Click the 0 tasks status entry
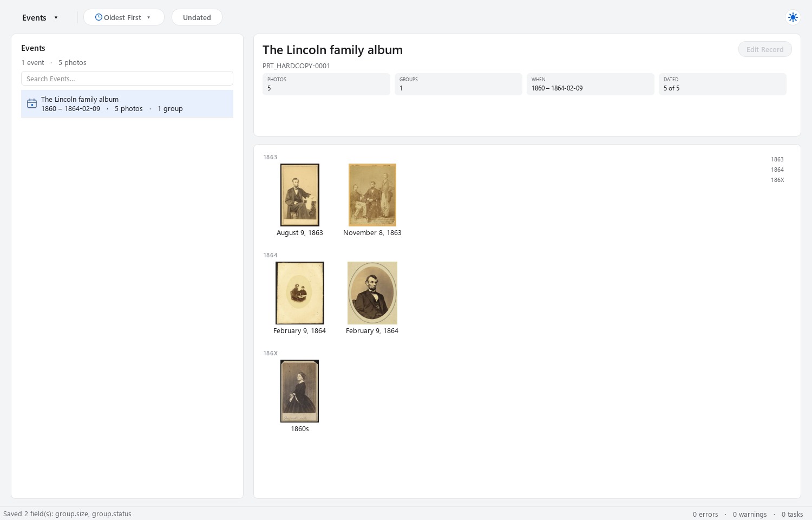 click(x=792, y=514)
